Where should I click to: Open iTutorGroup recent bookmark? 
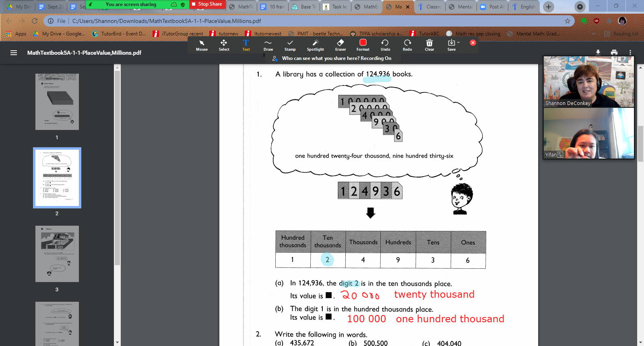[x=178, y=34]
